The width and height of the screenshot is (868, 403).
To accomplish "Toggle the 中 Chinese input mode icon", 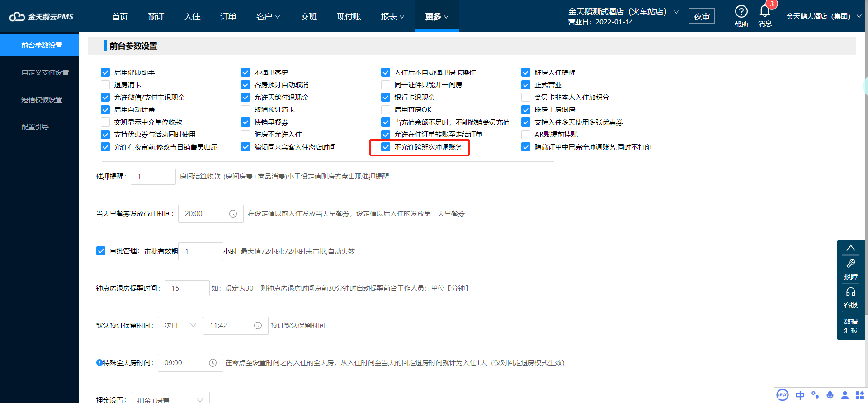I will point(800,395).
